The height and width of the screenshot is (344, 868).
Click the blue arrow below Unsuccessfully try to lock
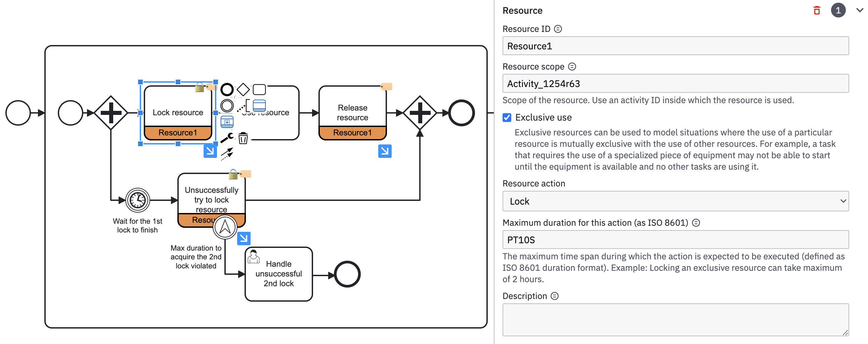[x=244, y=239]
